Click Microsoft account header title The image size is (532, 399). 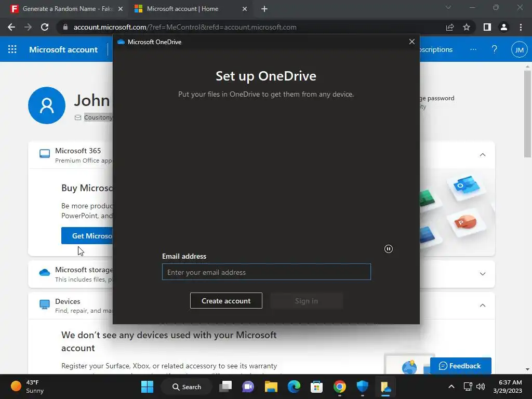63,49
